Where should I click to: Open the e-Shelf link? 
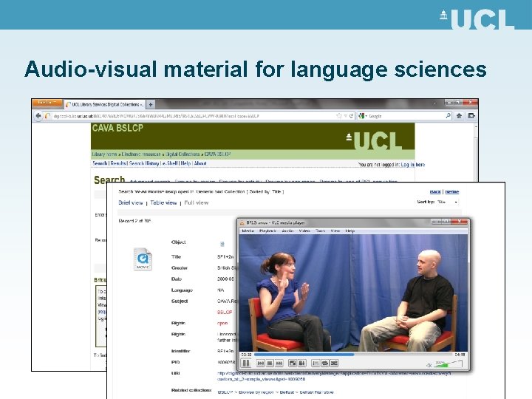[x=169, y=163]
